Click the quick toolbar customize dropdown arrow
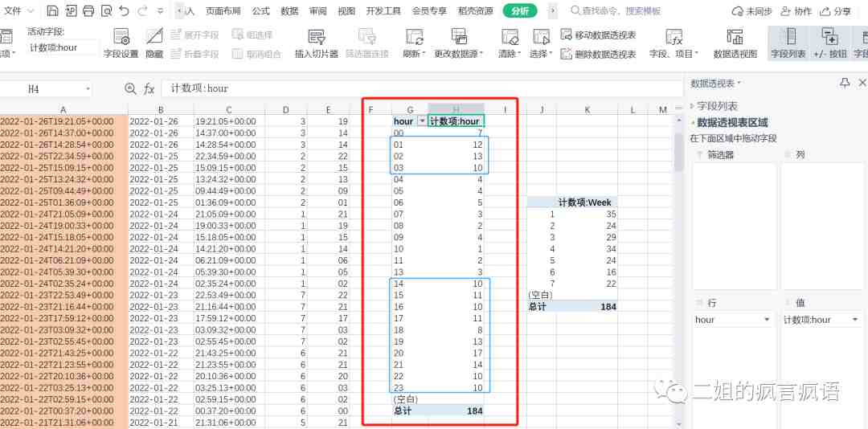The height and width of the screenshot is (429, 868). [x=161, y=10]
